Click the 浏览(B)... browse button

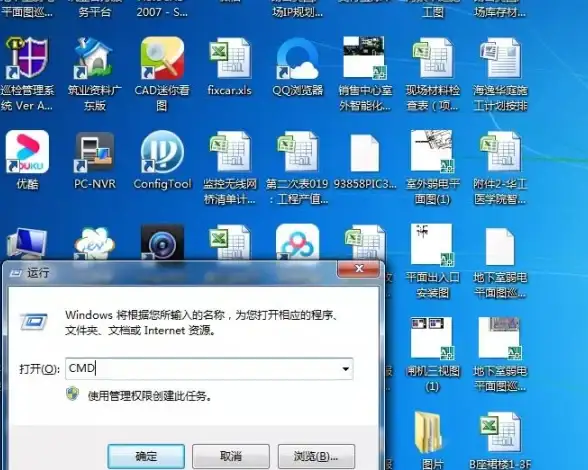(316, 456)
